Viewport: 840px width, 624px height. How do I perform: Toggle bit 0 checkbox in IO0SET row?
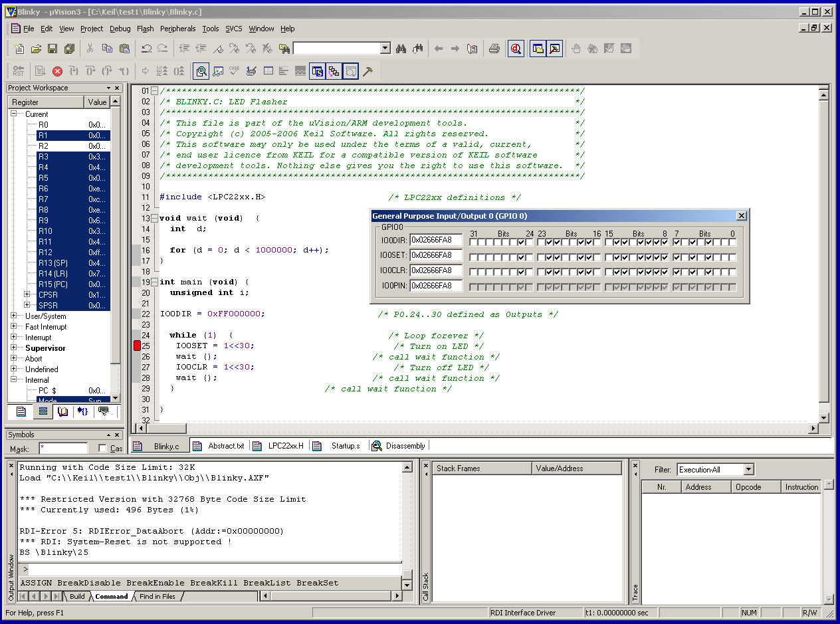tap(732, 257)
